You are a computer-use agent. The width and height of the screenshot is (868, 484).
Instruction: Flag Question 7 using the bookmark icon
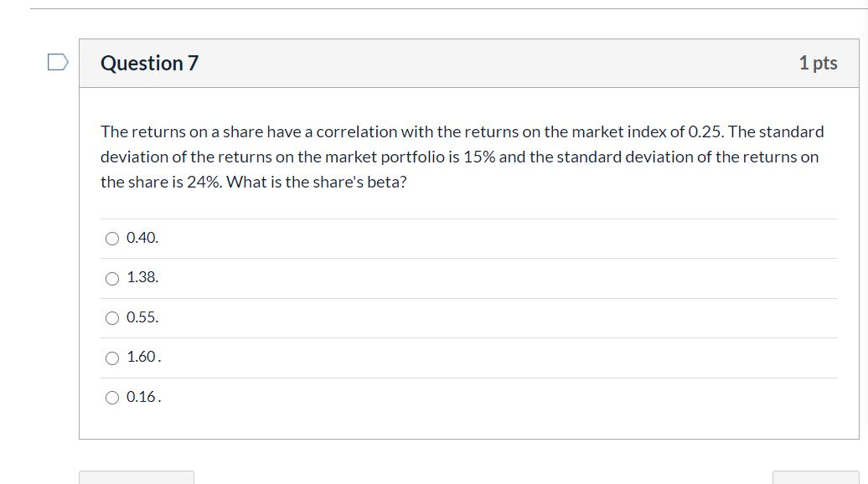[x=57, y=63]
